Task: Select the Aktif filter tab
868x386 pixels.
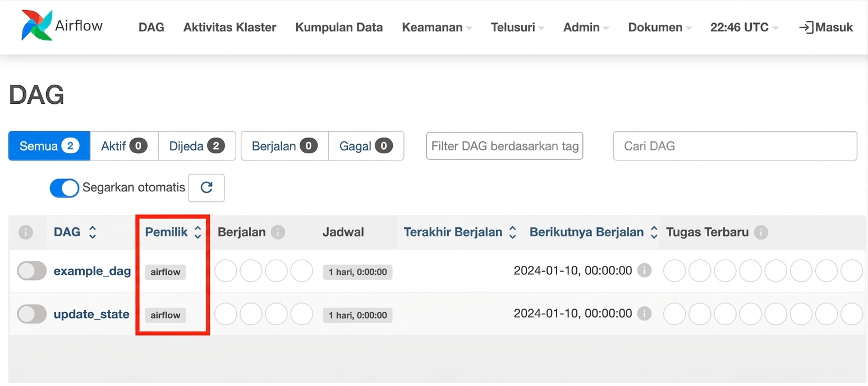Action: [x=124, y=146]
